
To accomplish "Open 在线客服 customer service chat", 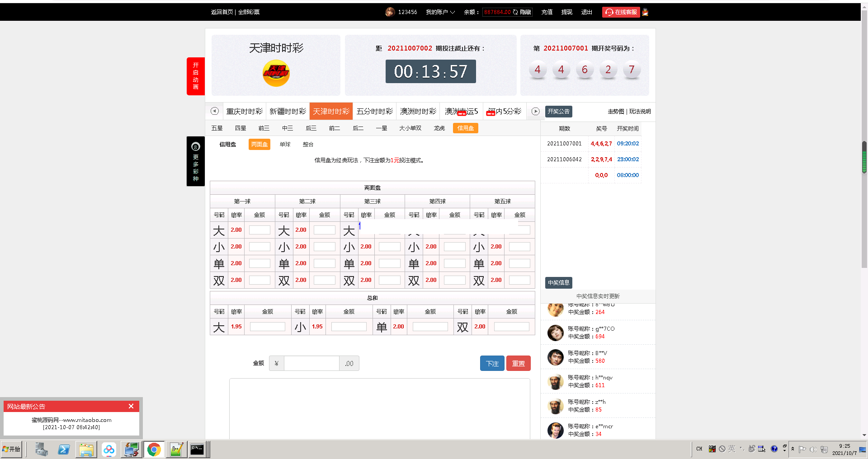I will (x=621, y=12).
